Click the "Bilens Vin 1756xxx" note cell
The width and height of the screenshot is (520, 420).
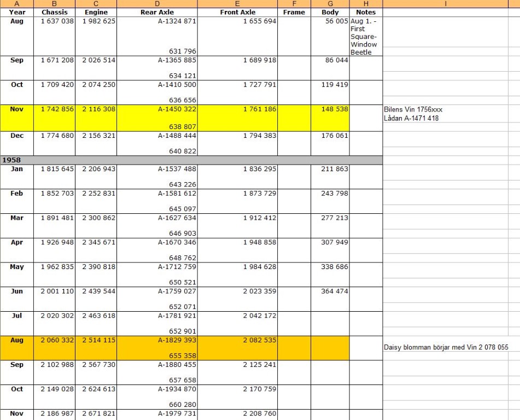click(x=413, y=109)
